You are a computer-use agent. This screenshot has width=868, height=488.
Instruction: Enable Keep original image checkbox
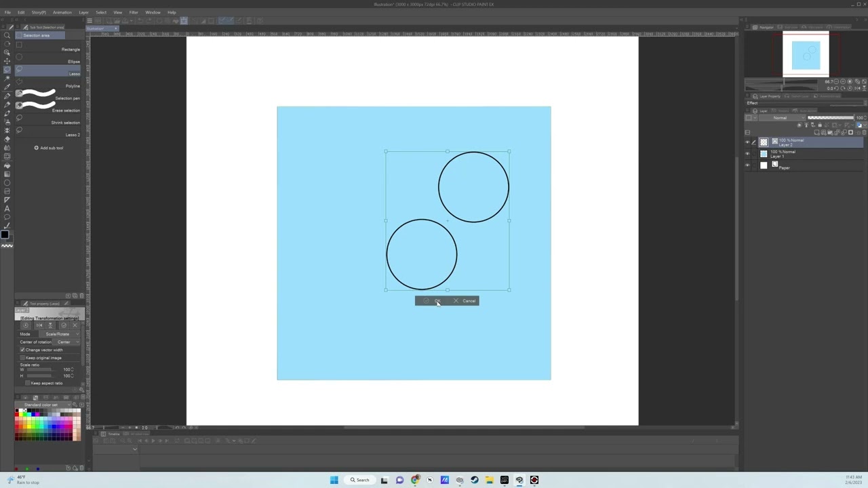pyautogui.click(x=22, y=358)
